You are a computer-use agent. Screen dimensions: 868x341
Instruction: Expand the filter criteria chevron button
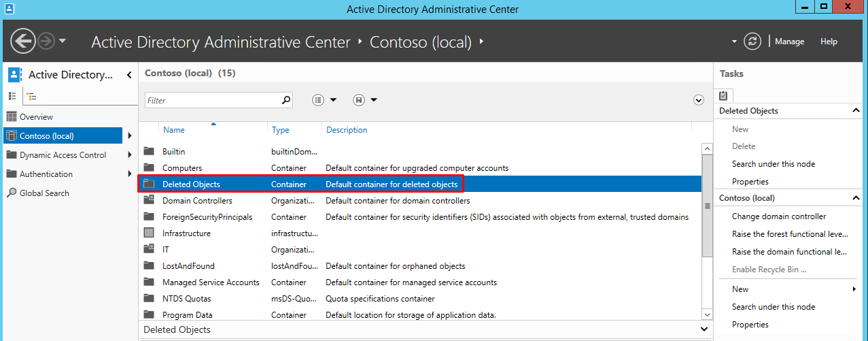[699, 100]
